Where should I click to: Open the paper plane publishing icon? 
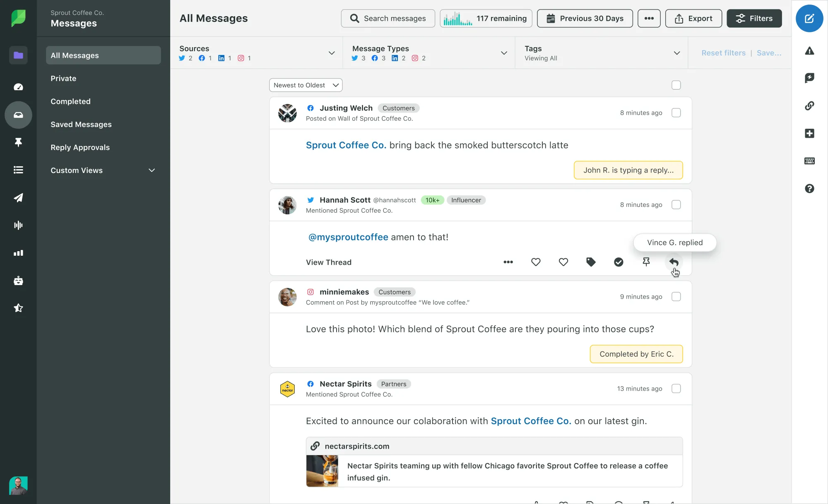click(18, 198)
